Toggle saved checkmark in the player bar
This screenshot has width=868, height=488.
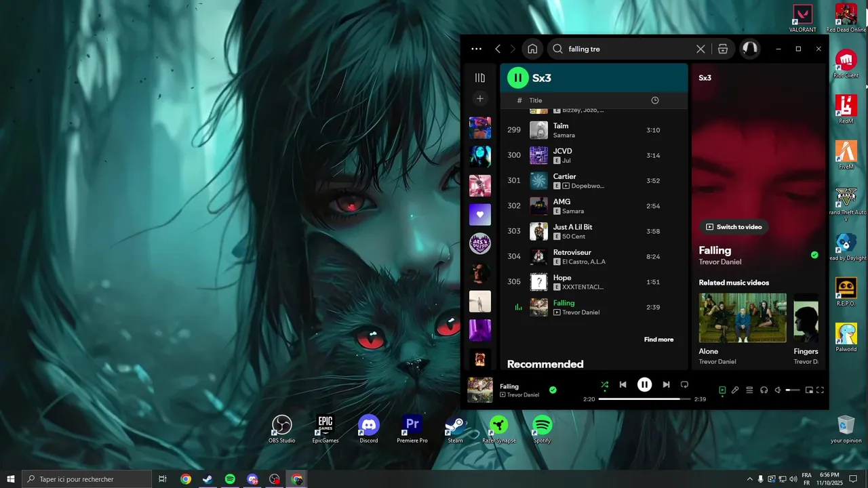click(553, 390)
